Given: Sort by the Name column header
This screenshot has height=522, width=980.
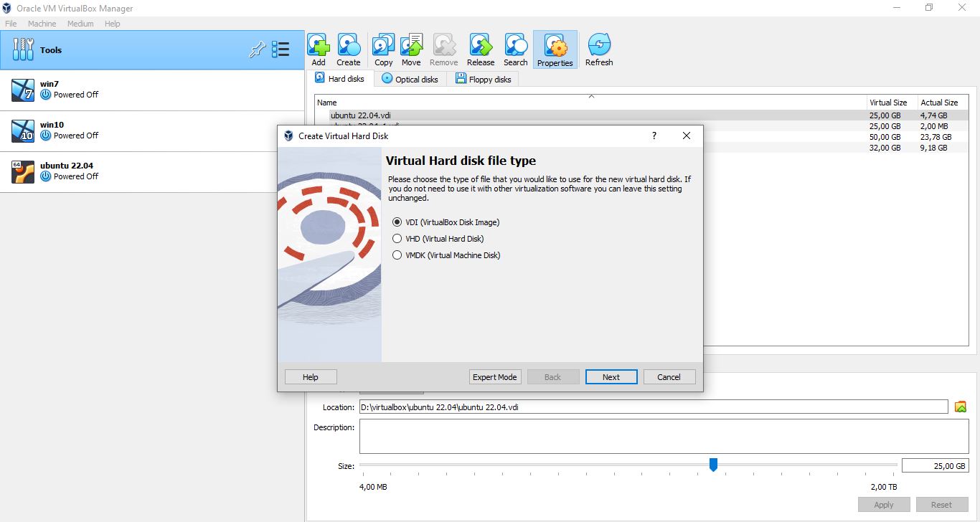Looking at the screenshot, I should coord(590,103).
